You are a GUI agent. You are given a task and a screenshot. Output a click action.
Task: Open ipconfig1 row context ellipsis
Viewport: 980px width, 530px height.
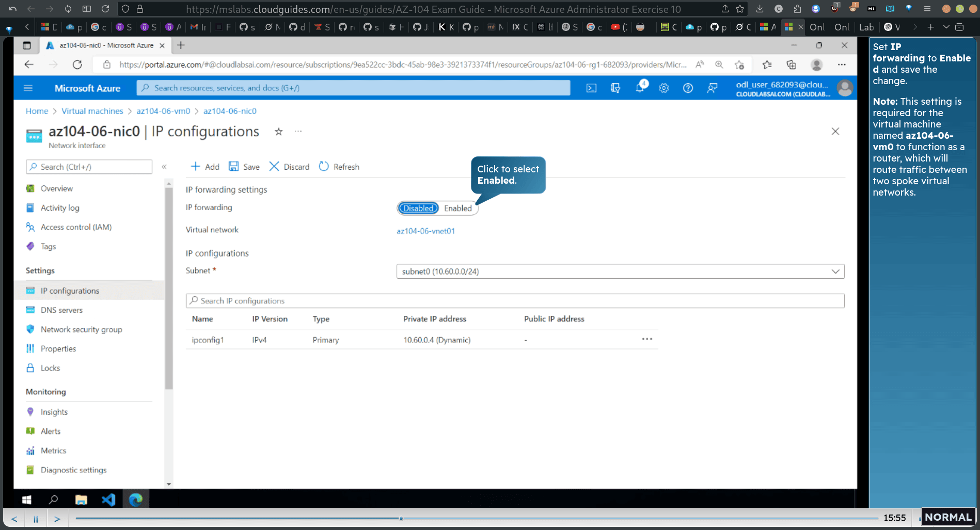coord(647,339)
